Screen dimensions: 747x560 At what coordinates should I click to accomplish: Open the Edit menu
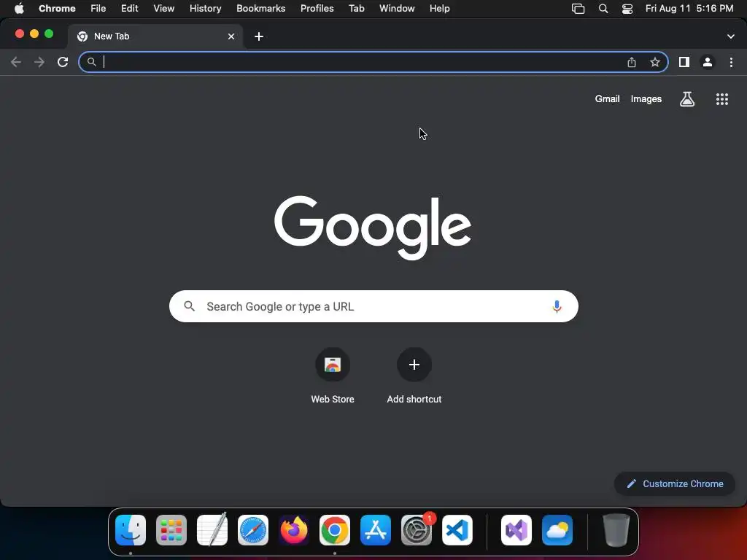pyautogui.click(x=129, y=9)
